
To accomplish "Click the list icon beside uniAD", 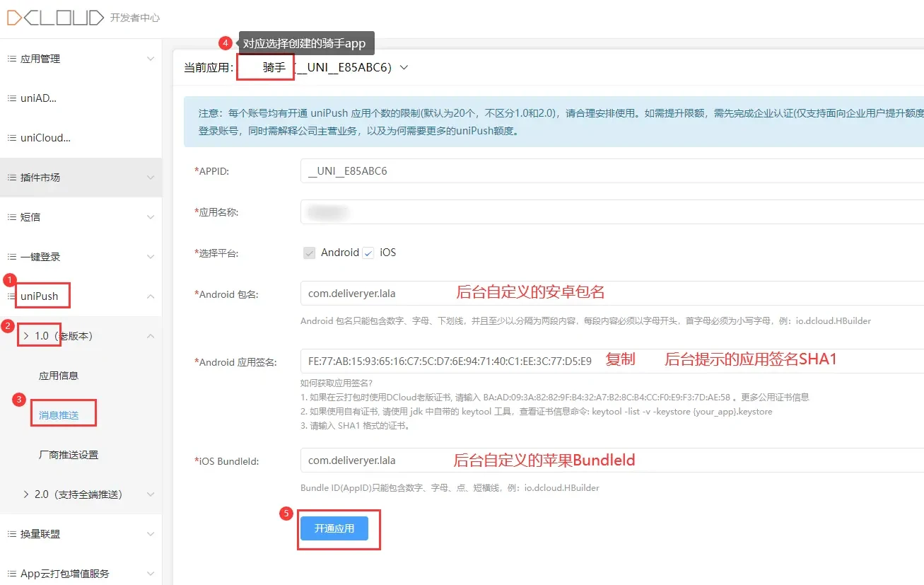I will pos(11,98).
